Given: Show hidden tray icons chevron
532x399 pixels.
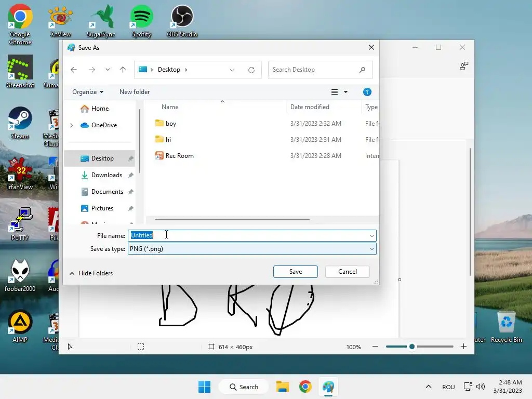Looking at the screenshot, I should (x=429, y=387).
